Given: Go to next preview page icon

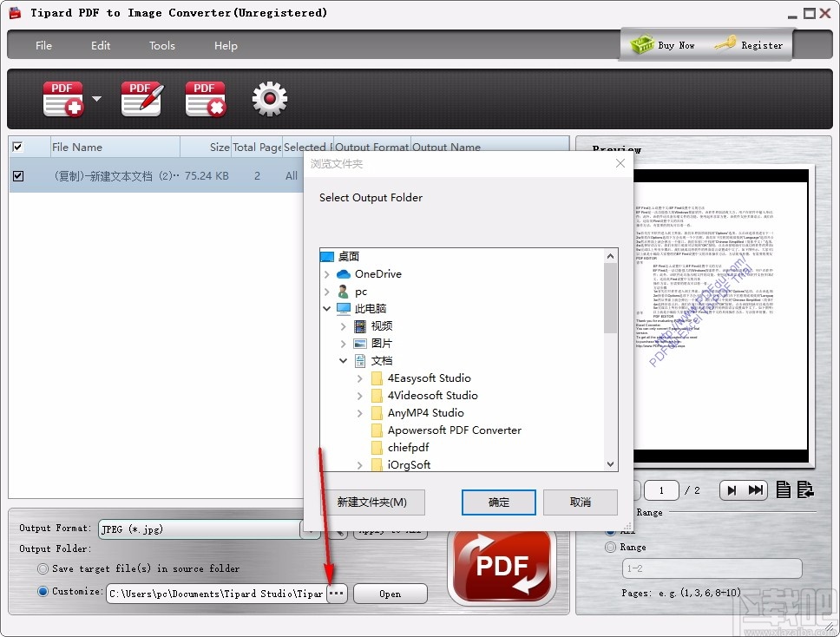Looking at the screenshot, I should pyautogui.click(x=732, y=489).
